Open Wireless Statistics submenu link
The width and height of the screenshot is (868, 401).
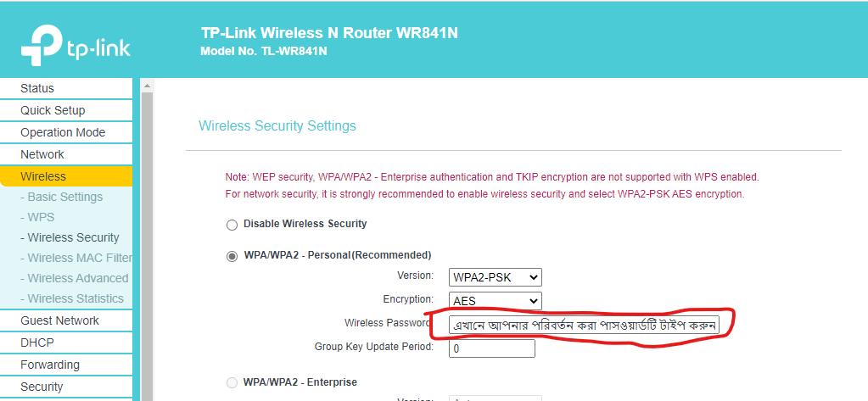[x=76, y=298]
